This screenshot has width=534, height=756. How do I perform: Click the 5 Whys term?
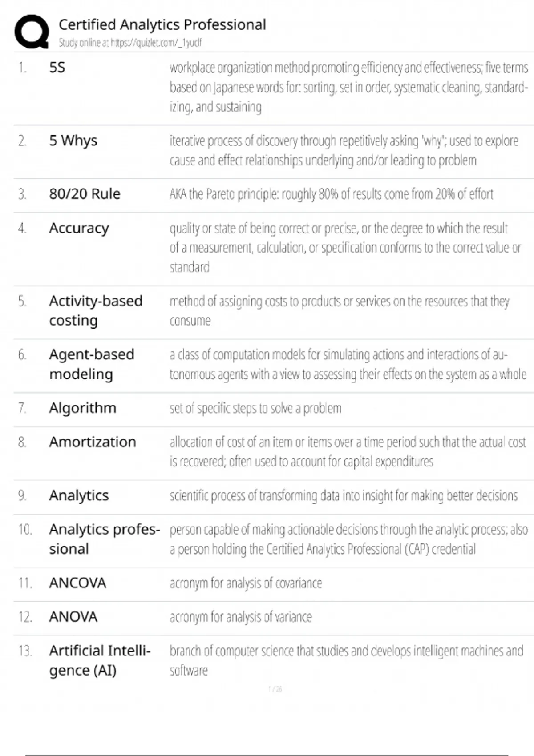click(x=73, y=141)
